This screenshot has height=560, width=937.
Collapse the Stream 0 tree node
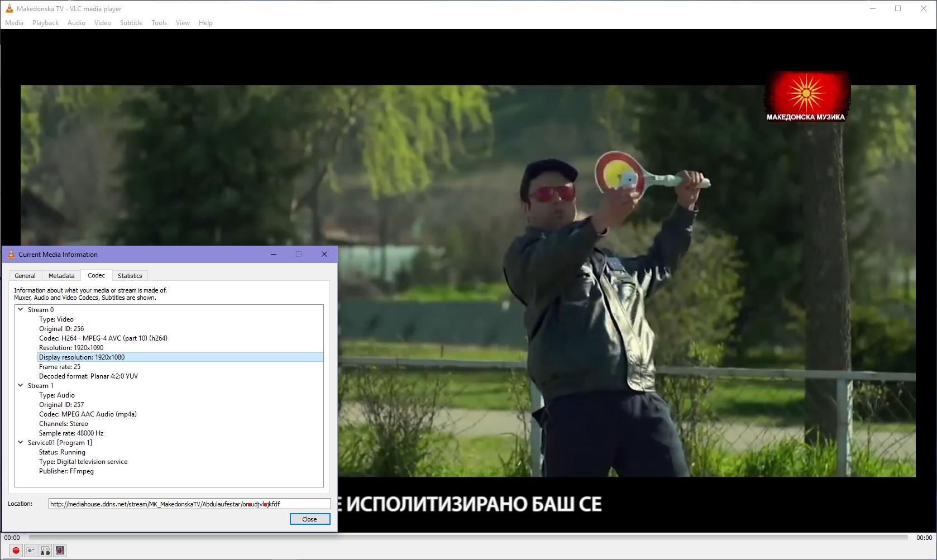(x=21, y=309)
